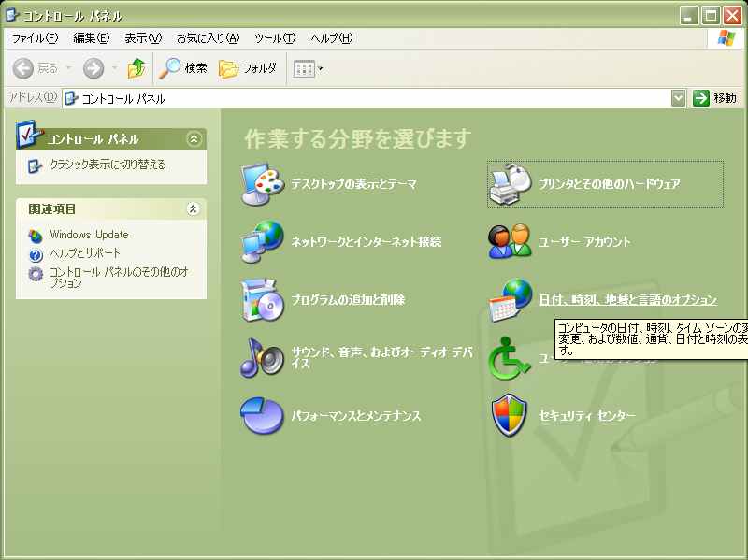Click the プリンタとその他のハードウェア link

click(x=610, y=184)
